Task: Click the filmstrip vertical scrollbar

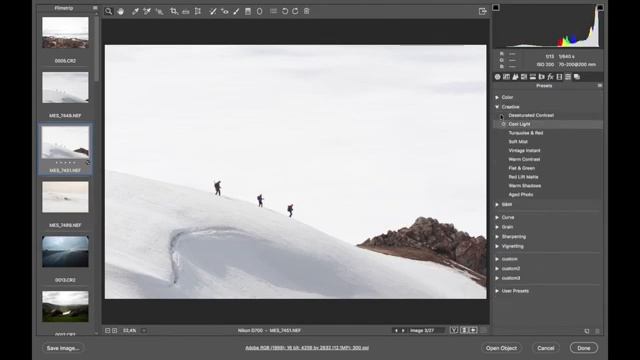Action: 96,49
